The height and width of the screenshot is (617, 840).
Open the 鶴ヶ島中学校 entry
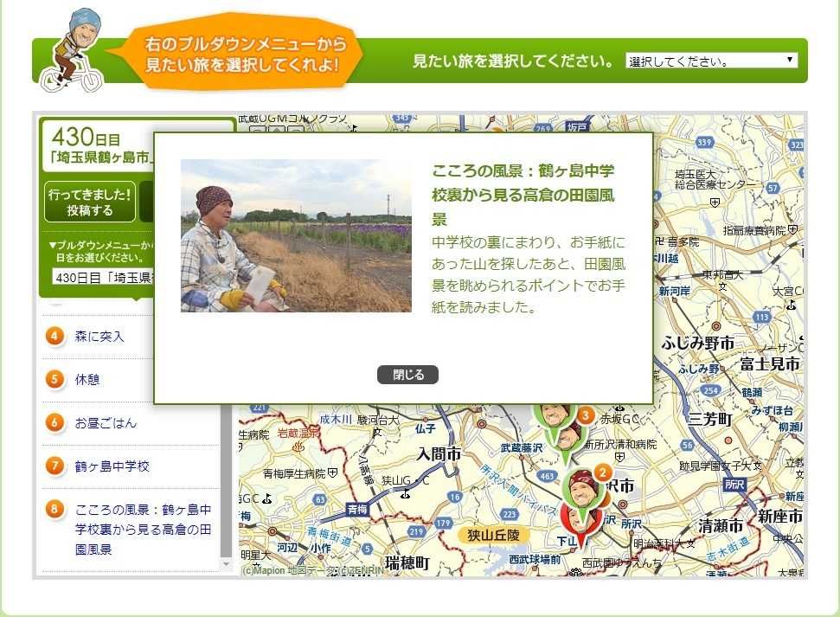coord(112,466)
